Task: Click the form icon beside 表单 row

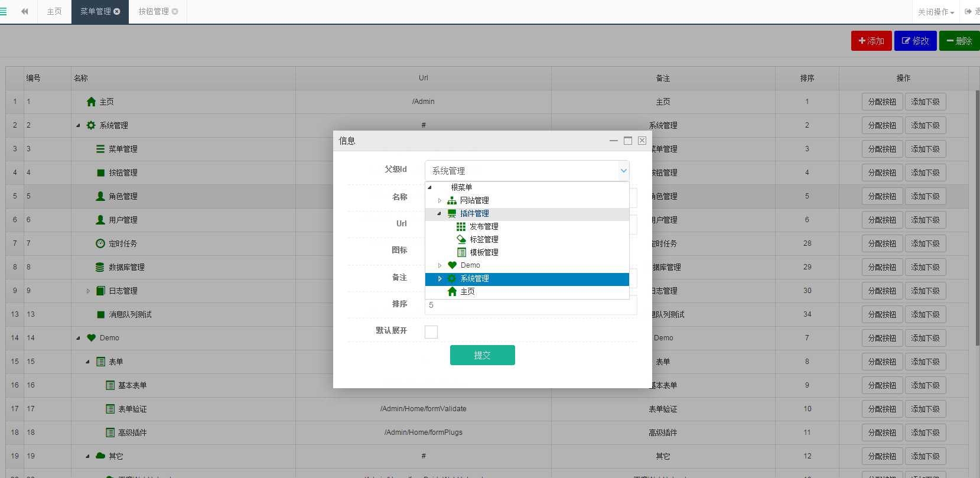Action: point(100,362)
